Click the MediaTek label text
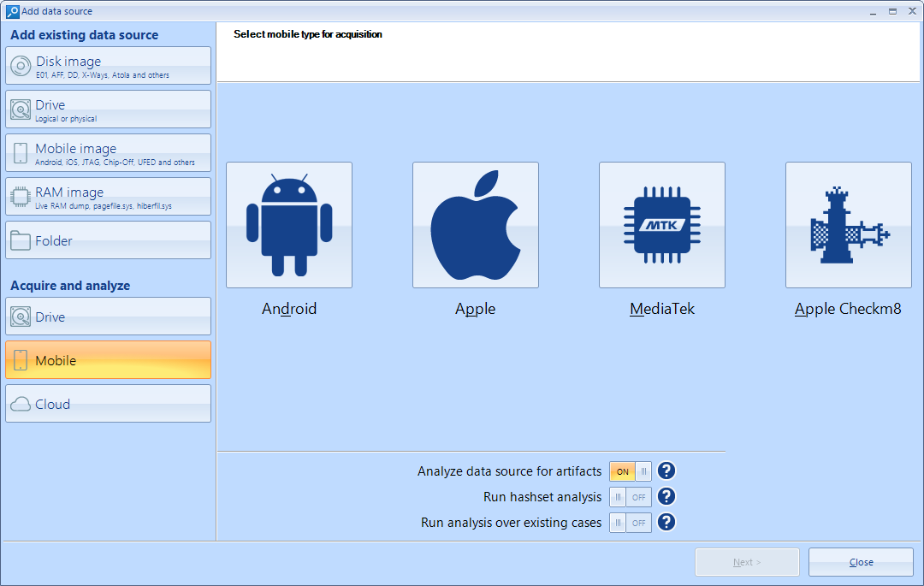 tap(662, 309)
